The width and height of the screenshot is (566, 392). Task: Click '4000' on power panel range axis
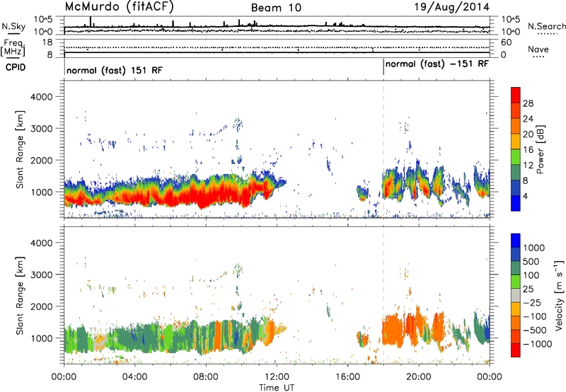pyautogui.click(x=41, y=97)
